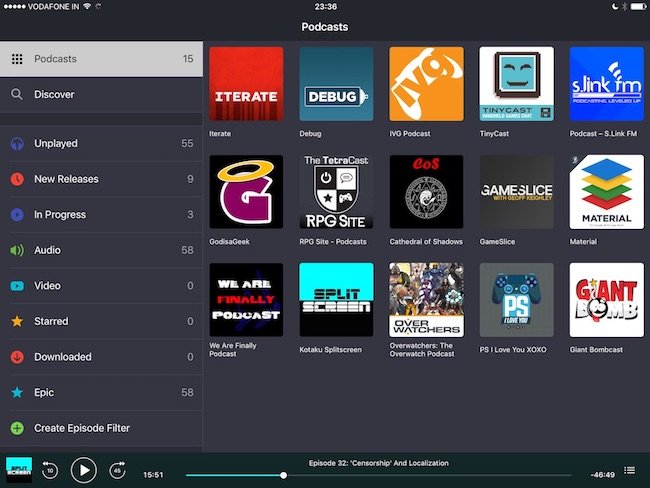
Task: Tap the status bar clock 23:36
Action: click(325, 7)
